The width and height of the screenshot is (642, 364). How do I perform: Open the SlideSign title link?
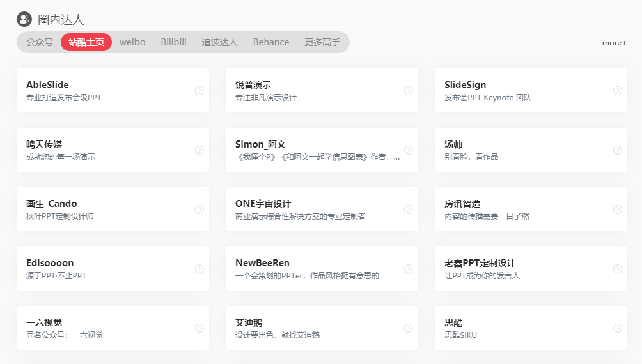tap(465, 85)
